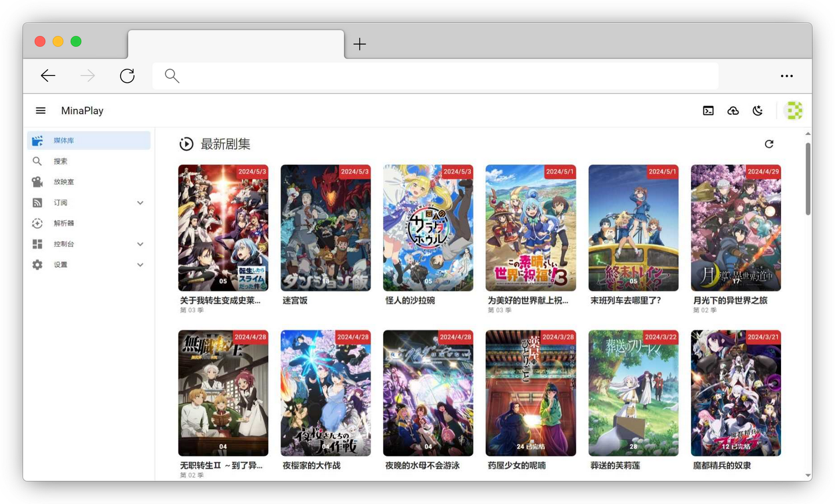
Task: Open the cloud upload feature
Action: pos(733,110)
